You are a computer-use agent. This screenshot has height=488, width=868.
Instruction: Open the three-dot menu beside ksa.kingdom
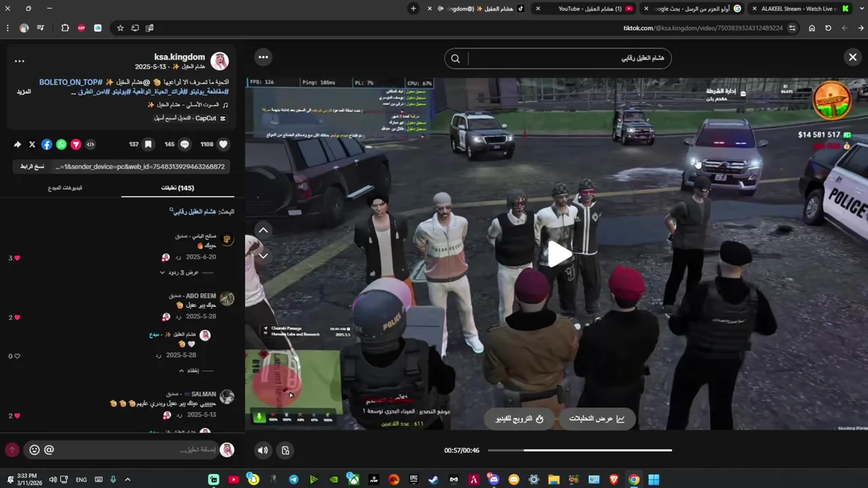pyautogui.click(x=20, y=61)
